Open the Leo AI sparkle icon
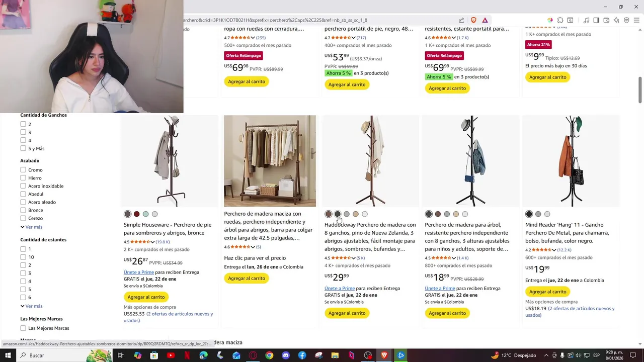Screen dimensions: 644x362 pos(616,20)
